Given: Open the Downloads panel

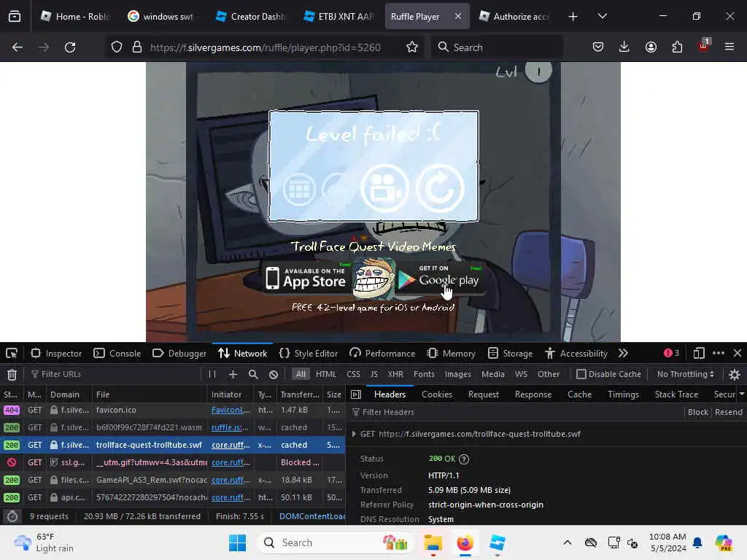Looking at the screenshot, I should coord(624,47).
